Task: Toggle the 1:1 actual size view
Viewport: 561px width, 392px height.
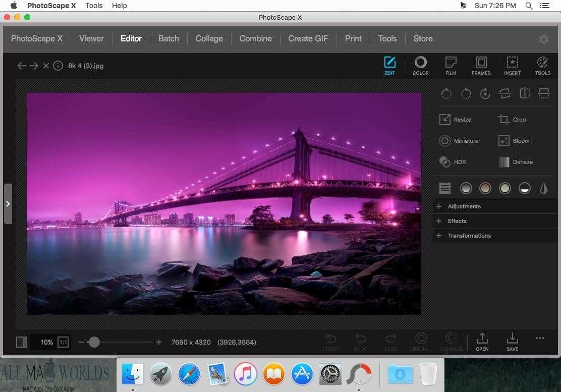Action: 63,342
